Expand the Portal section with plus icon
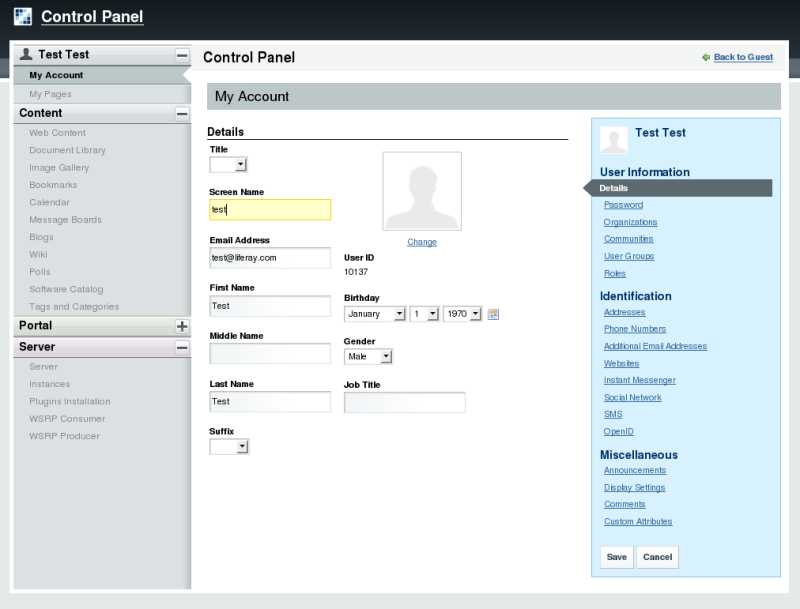Viewport: 800px width, 609px height. point(182,326)
